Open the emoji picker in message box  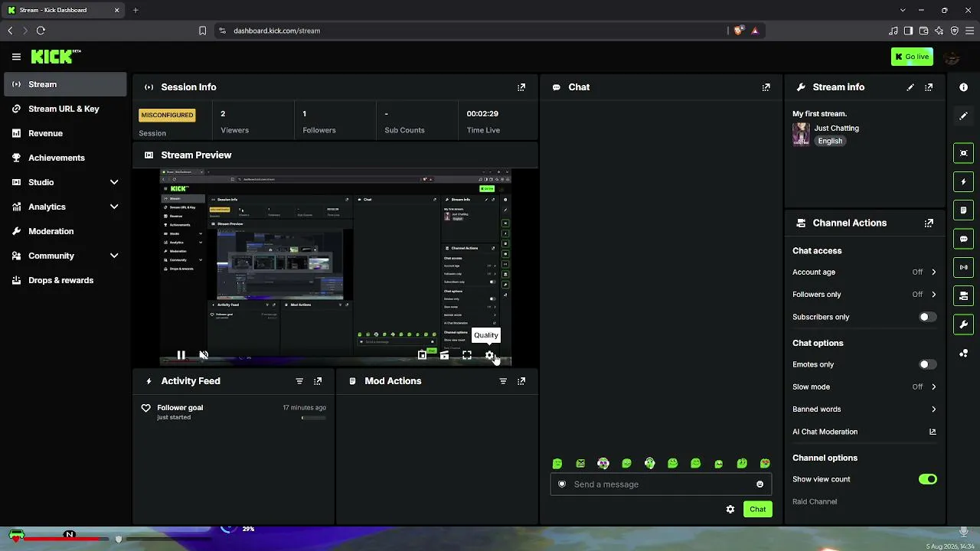[x=759, y=484]
